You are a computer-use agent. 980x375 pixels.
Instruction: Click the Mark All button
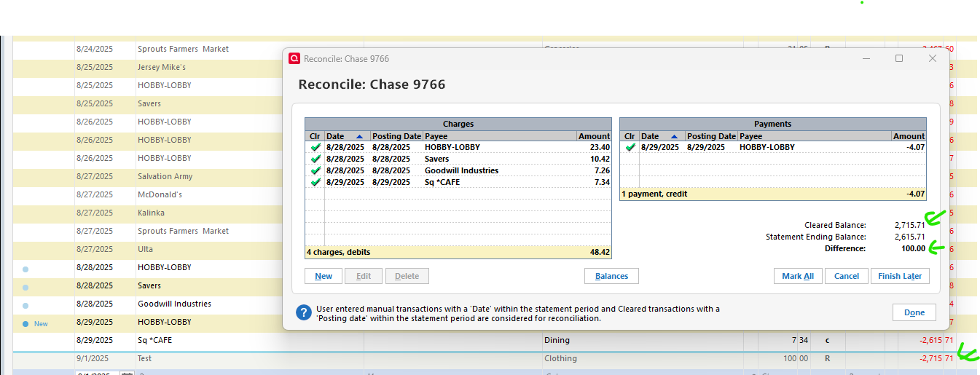(x=798, y=276)
